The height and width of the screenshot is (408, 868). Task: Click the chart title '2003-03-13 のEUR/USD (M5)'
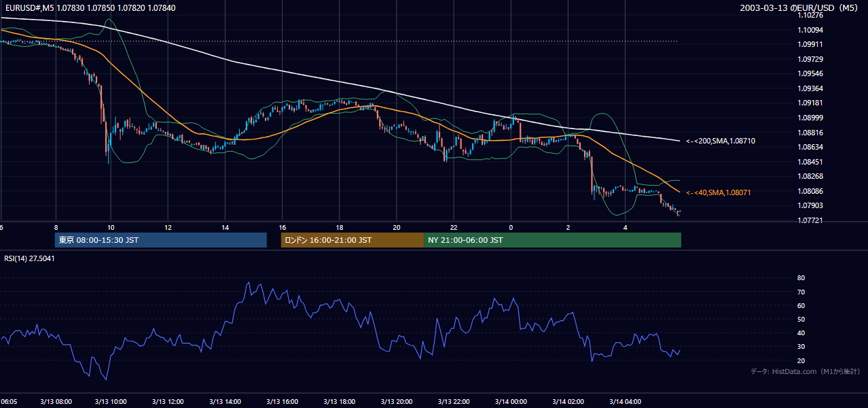point(799,7)
